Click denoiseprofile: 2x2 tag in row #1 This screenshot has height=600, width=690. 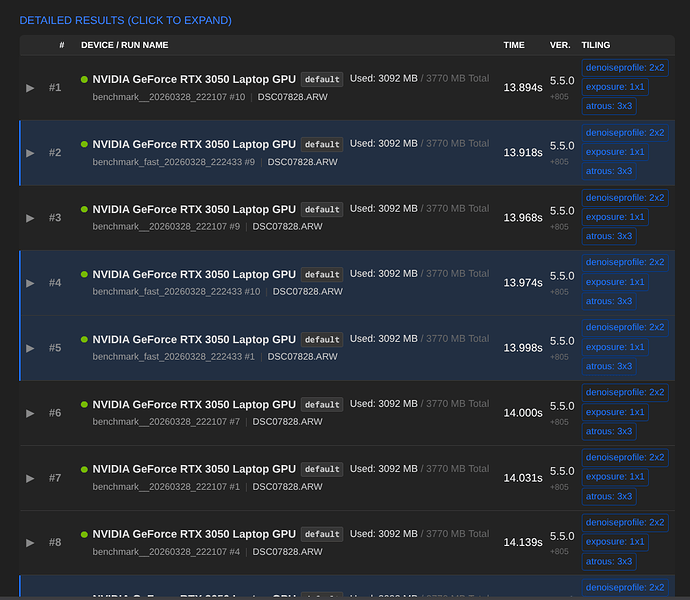[x=625, y=68]
